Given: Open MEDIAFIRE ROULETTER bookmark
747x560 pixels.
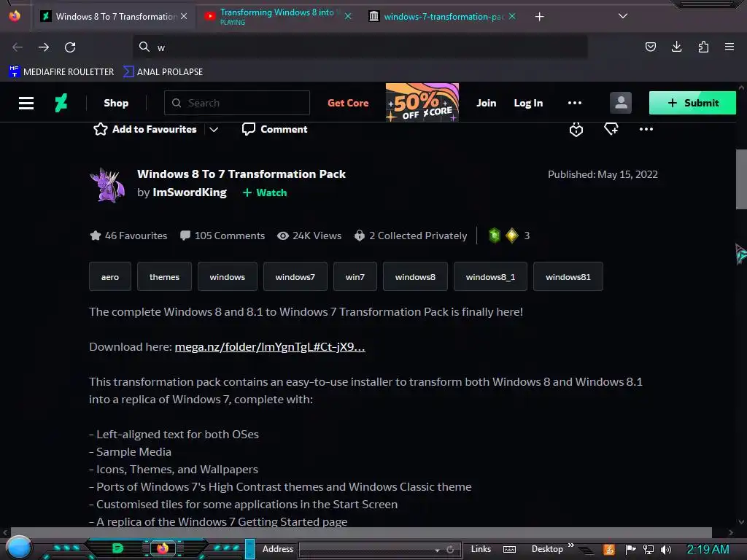Looking at the screenshot, I should point(61,72).
